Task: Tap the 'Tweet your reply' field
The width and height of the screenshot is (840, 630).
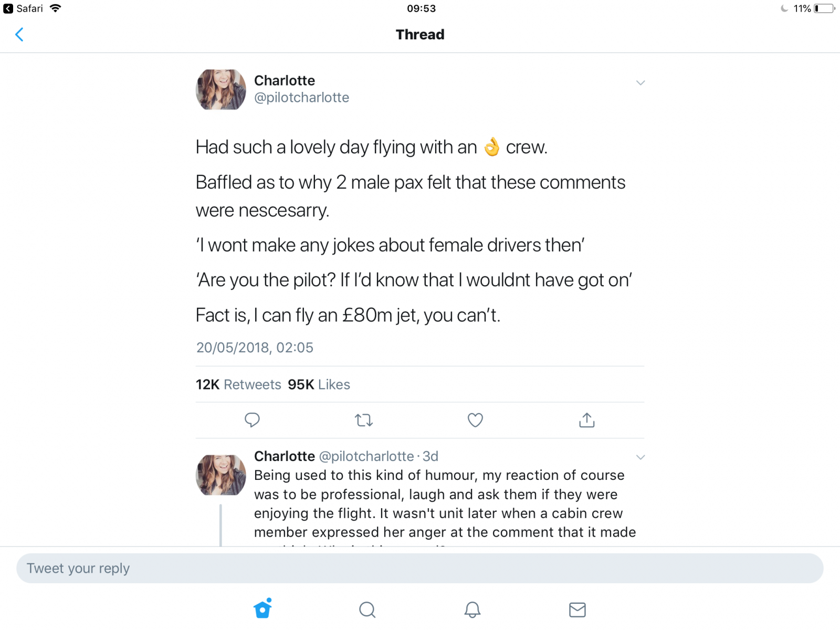Action: pos(419,568)
